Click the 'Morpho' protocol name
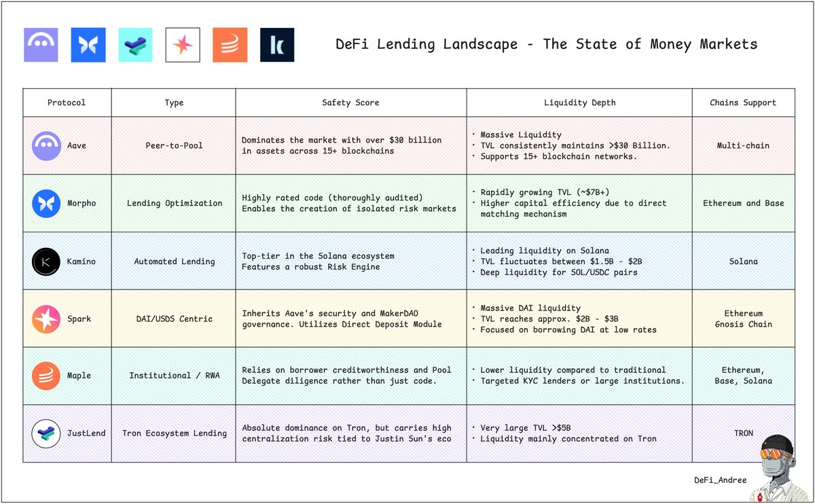The image size is (815, 504). (81, 204)
